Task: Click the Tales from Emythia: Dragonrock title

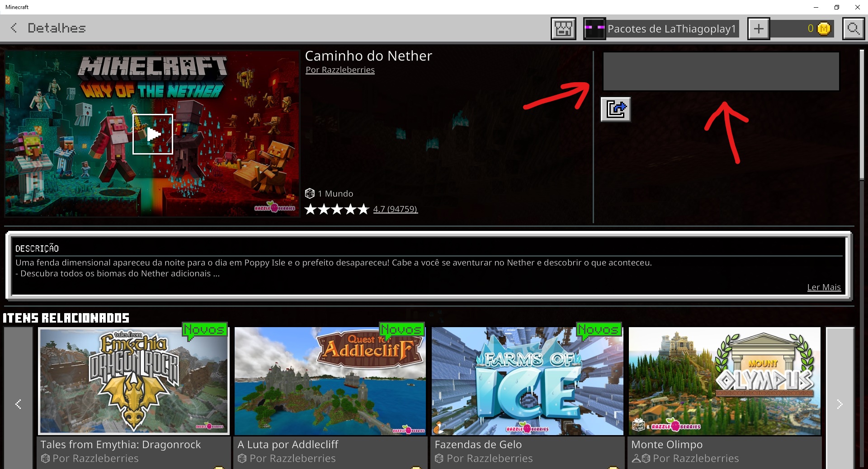Action: tap(121, 445)
